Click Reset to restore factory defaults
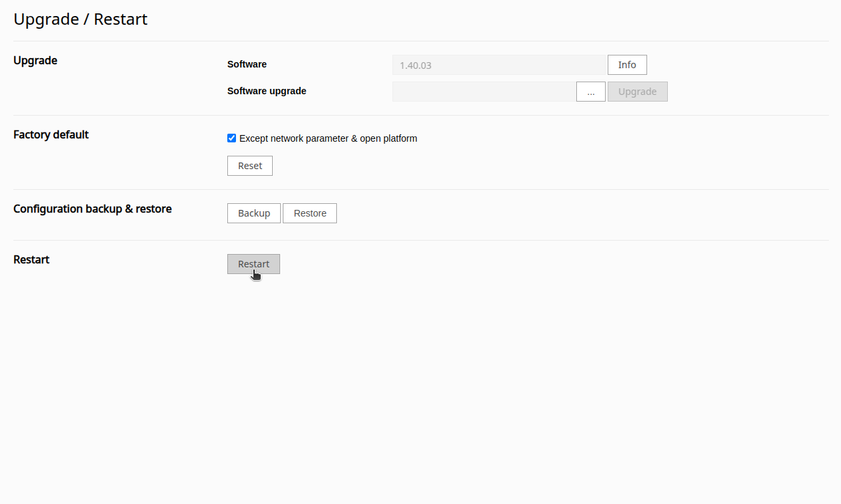This screenshot has height=504, width=841. pos(249,165)
